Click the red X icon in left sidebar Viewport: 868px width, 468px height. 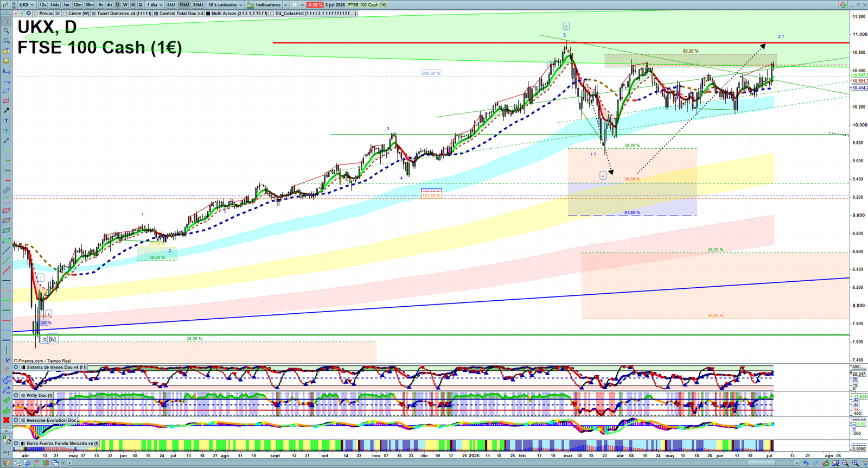pyautogui.click(x=6, y=420)
